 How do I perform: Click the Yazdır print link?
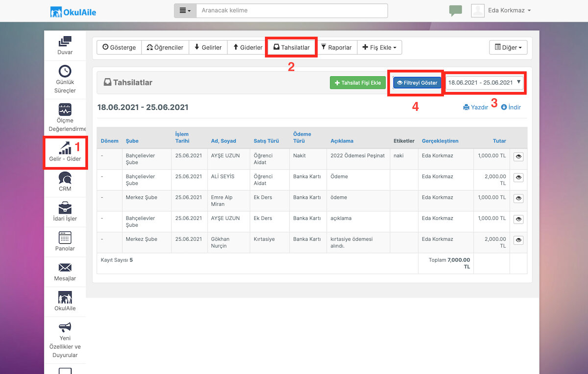[475, 107]
